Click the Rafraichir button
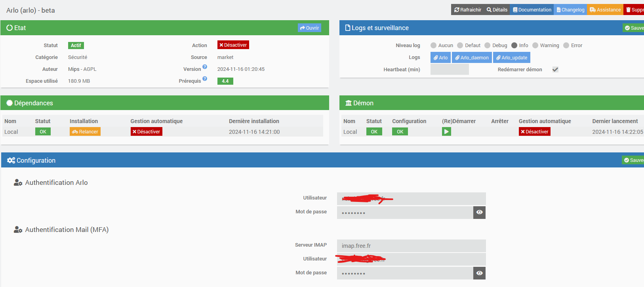 467,10
